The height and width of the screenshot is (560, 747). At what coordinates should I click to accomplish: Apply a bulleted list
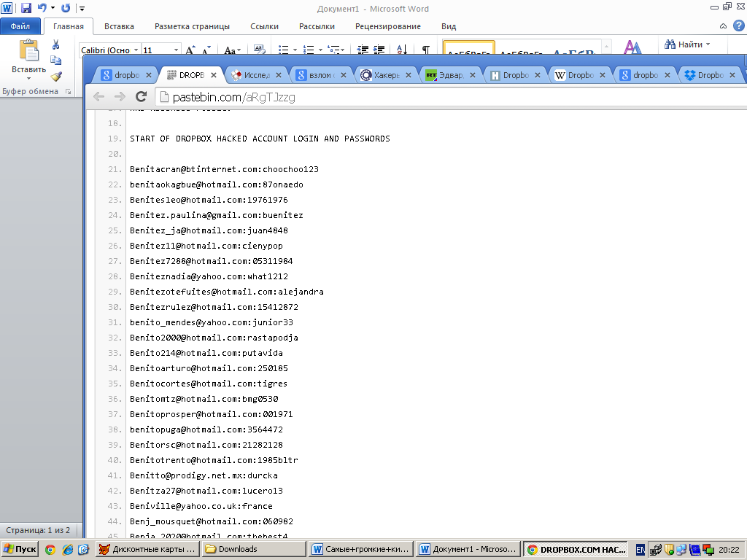click(284, 50)
